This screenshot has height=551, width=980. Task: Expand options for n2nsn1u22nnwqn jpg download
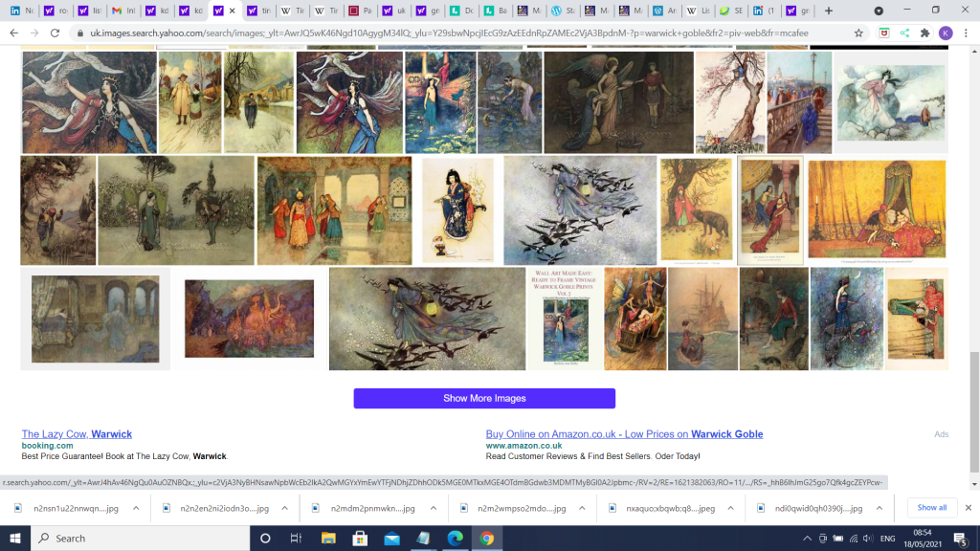(x=136, y=508)
